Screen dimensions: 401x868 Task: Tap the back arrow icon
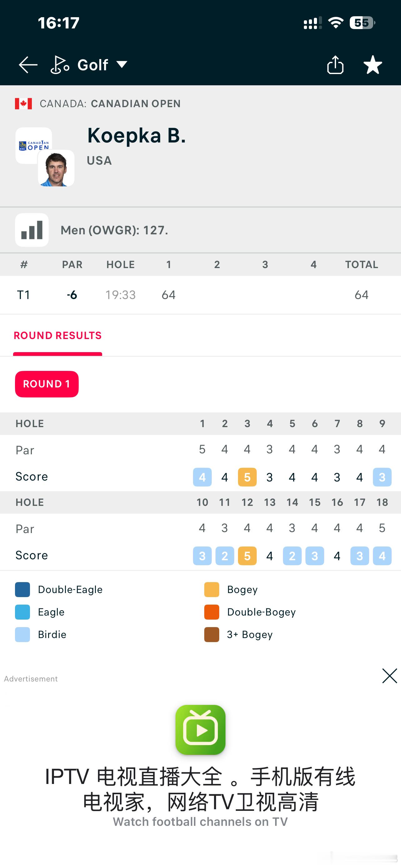coord(28,65)
